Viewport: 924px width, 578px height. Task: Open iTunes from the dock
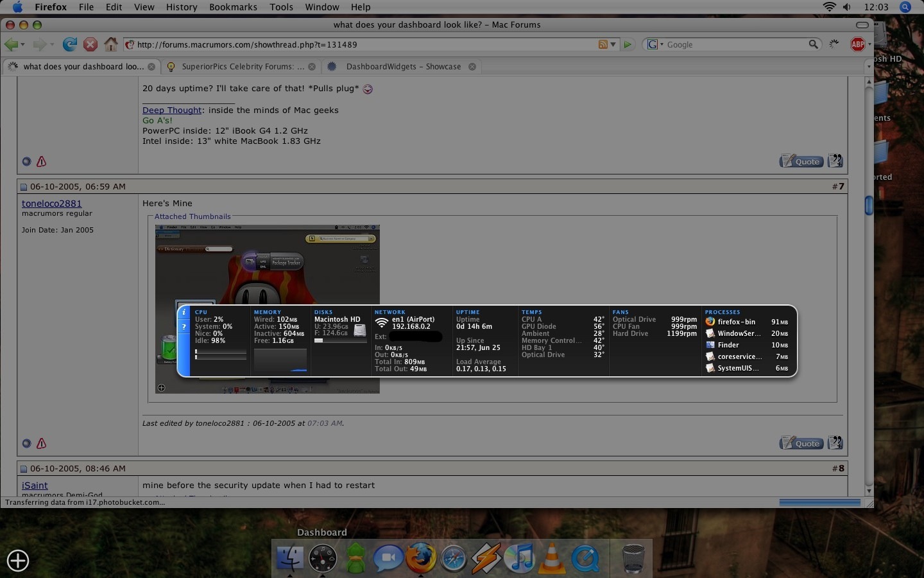coord(520,557)
